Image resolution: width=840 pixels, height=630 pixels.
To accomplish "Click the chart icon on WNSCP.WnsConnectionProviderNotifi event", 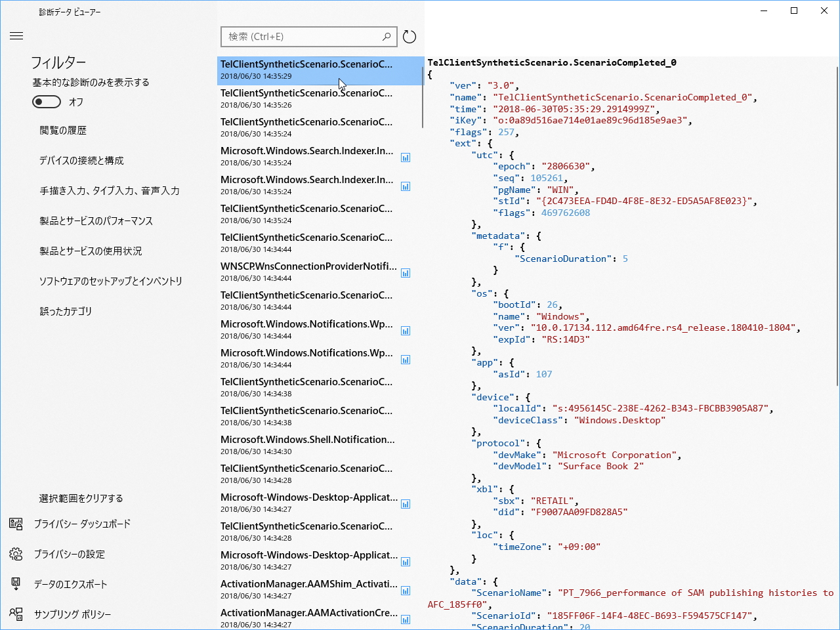I will tap(405, 273).
